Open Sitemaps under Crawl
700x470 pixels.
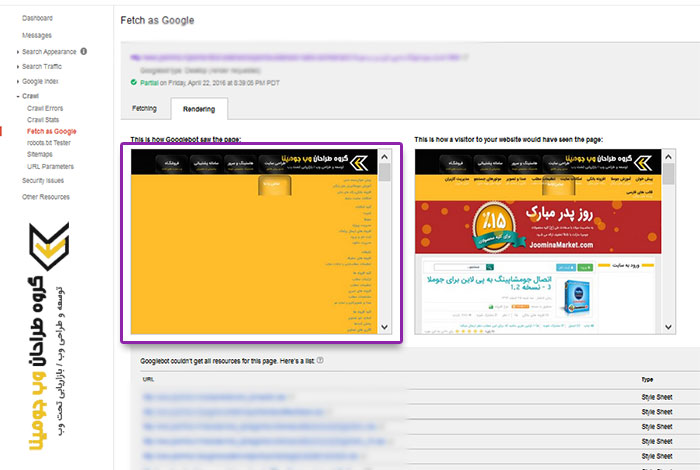(40, 154)
